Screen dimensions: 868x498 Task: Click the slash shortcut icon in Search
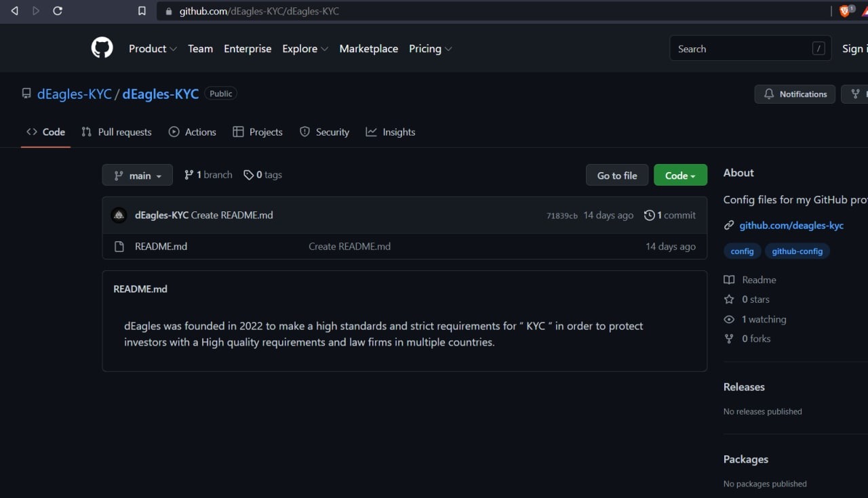click(x=818, y=49)
